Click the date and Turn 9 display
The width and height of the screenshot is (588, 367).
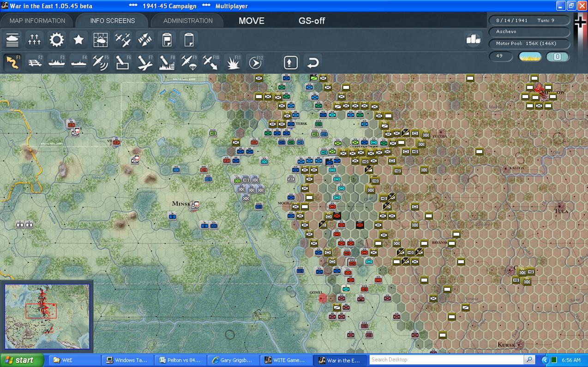coord(530,20)
